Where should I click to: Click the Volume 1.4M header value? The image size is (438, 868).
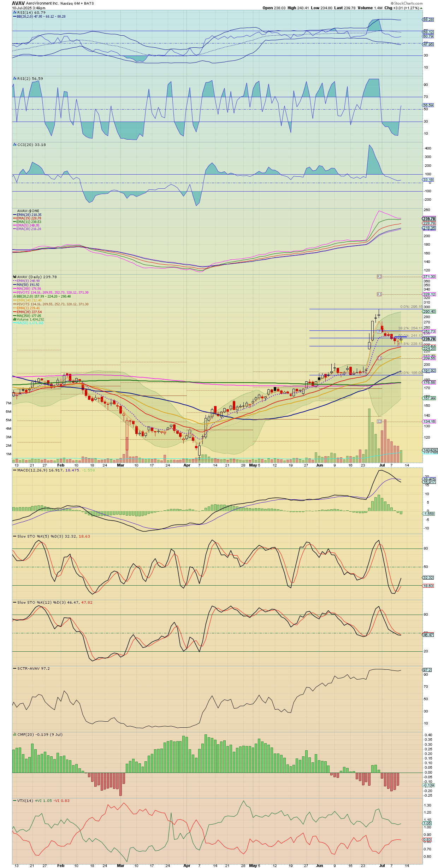coord(370,8)
